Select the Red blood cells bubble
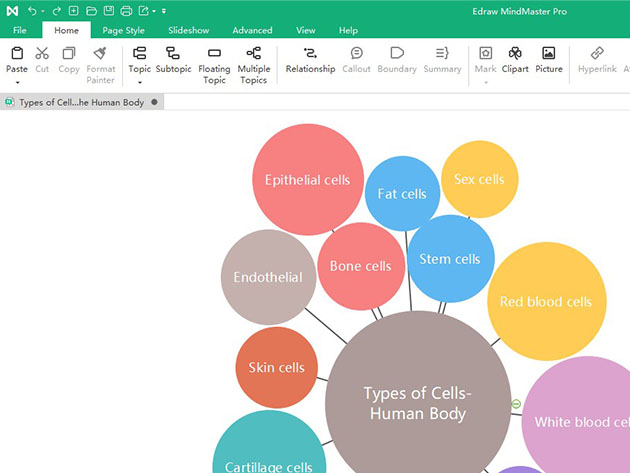This screenshot has height=473, width=630. [x=546, y=301]
